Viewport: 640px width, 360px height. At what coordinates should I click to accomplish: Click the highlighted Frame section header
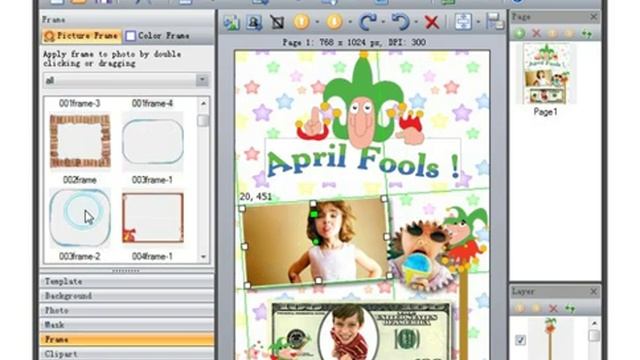click(126, 340)
